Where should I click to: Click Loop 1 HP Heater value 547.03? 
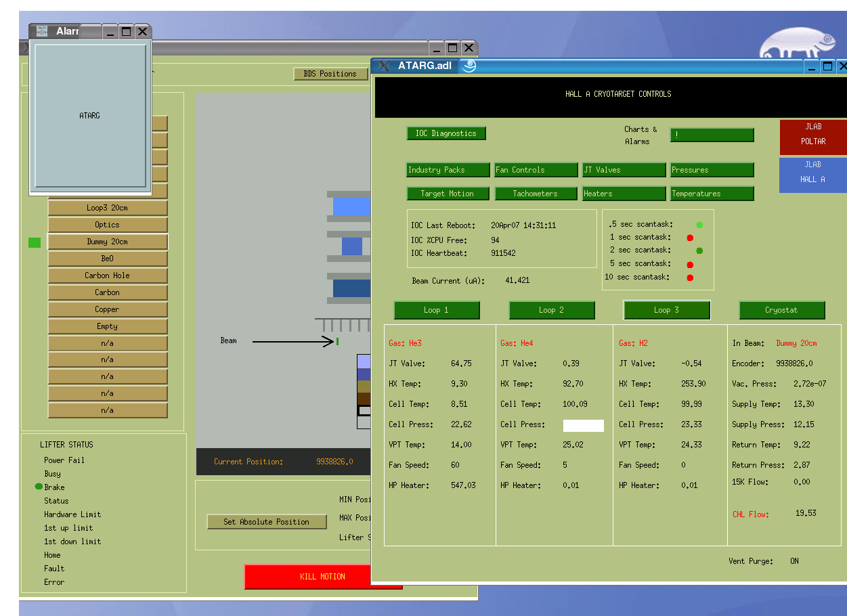[463, 485]
